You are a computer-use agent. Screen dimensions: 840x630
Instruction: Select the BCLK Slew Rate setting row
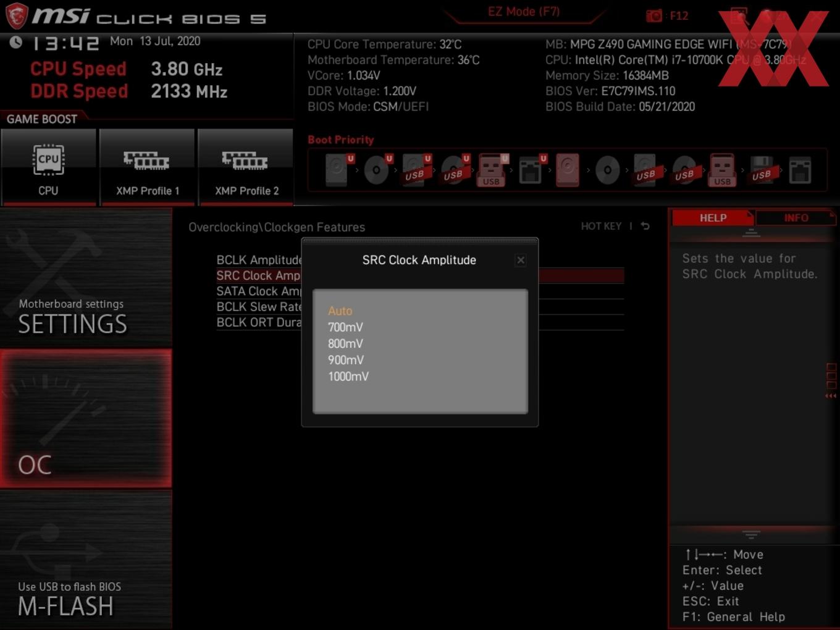click(x=420, y=306)
